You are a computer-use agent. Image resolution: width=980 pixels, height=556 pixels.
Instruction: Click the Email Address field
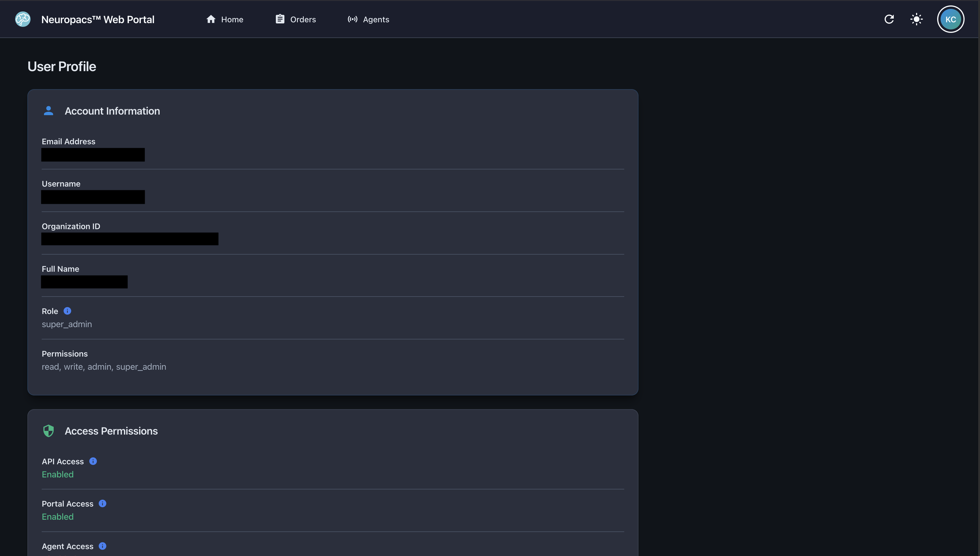[93, 155]
